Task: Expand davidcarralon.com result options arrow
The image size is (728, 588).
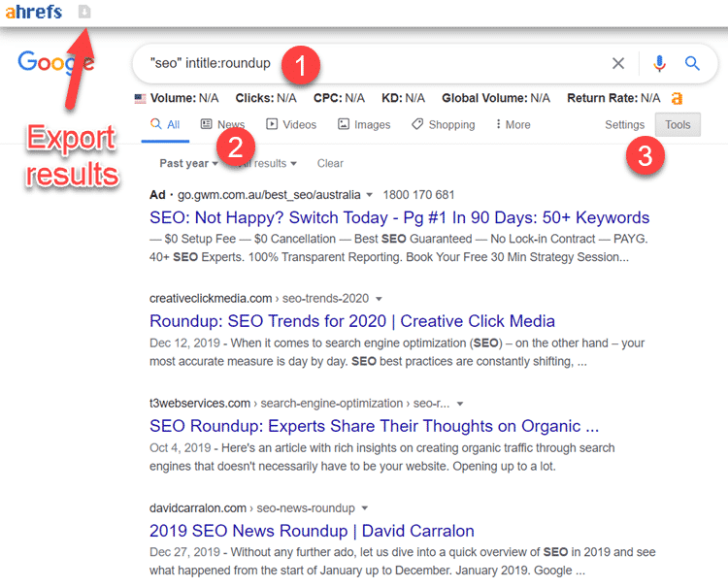Action: [x=365, y=508]
